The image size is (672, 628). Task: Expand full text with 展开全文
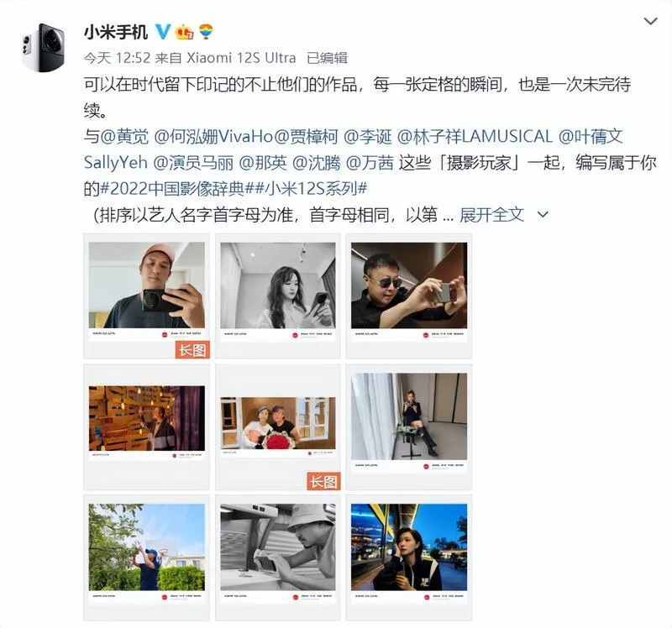(491, 214)
